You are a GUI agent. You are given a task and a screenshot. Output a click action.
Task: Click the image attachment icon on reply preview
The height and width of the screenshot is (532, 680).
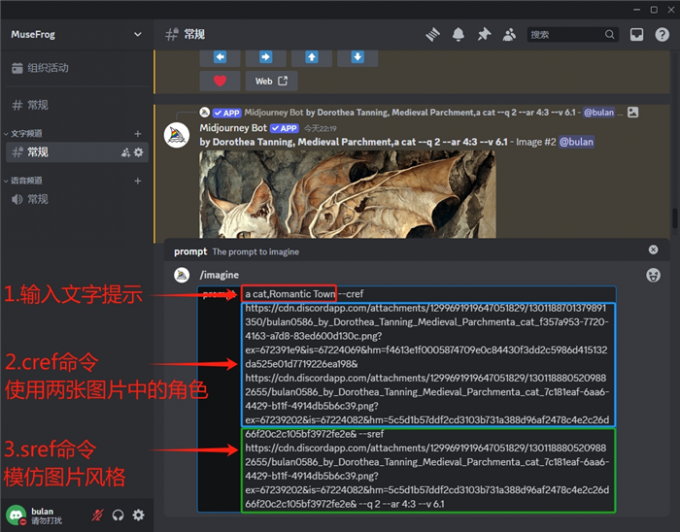[x=633, y=112]
